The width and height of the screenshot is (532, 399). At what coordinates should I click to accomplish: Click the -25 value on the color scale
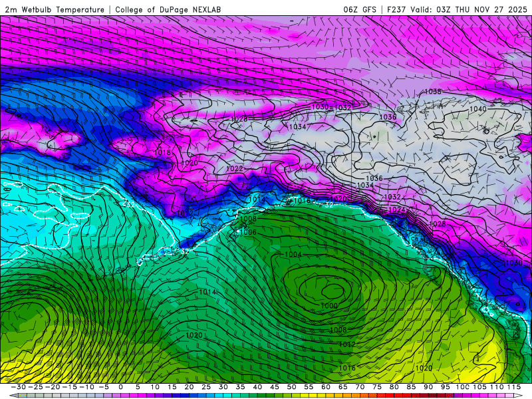pyautogui.click(x=35, y=387)
